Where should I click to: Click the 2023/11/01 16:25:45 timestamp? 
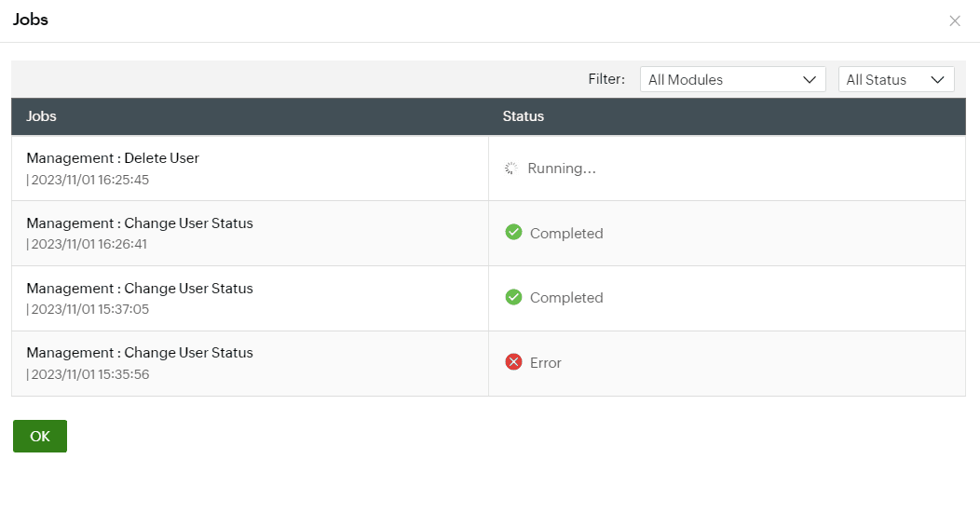(90, 180)
